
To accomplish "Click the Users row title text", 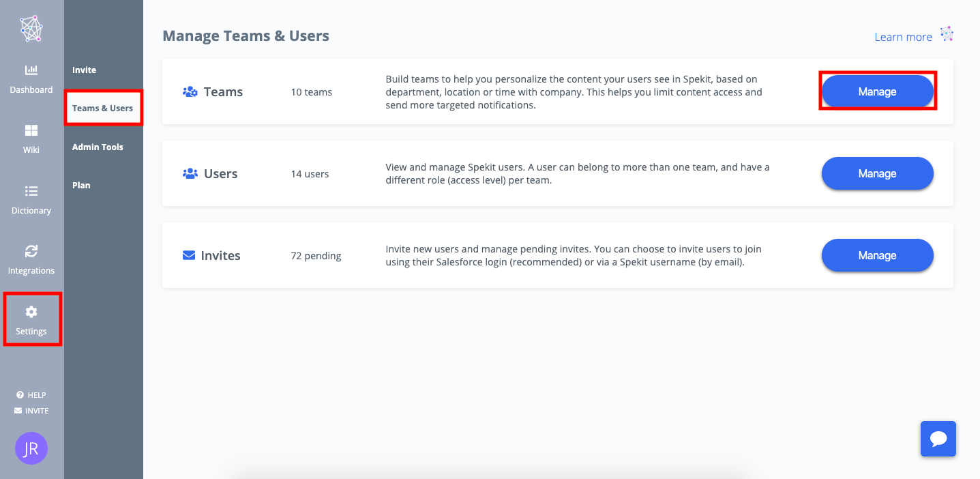I will coord(220,173).
